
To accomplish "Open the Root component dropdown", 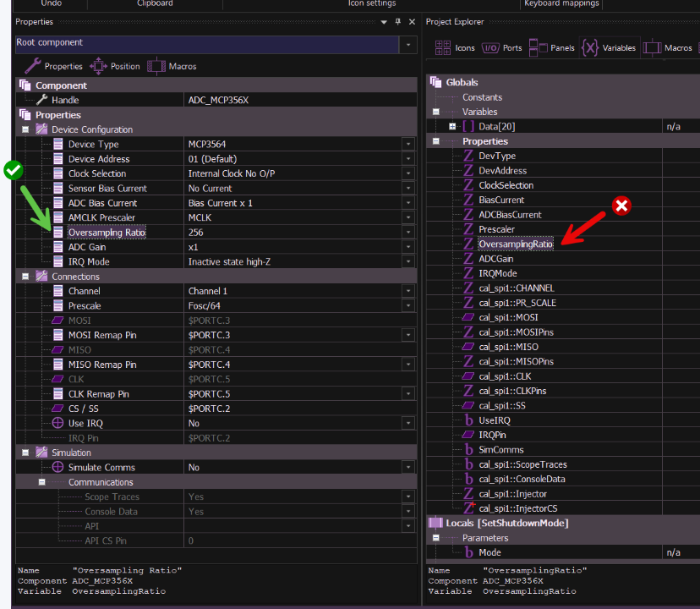I will (x=408, y=45).
